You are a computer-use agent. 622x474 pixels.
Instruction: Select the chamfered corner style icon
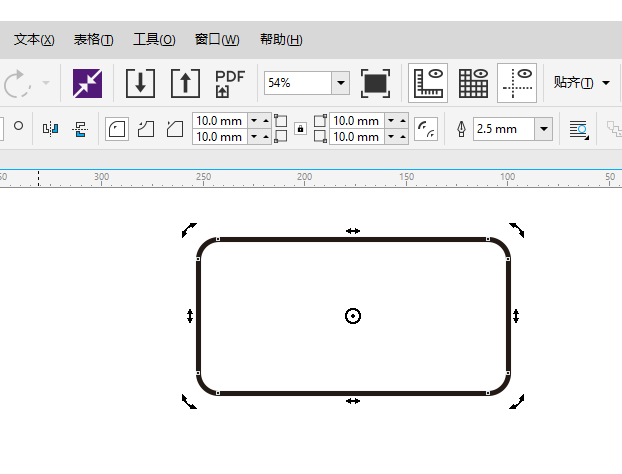tap(175, 129)
